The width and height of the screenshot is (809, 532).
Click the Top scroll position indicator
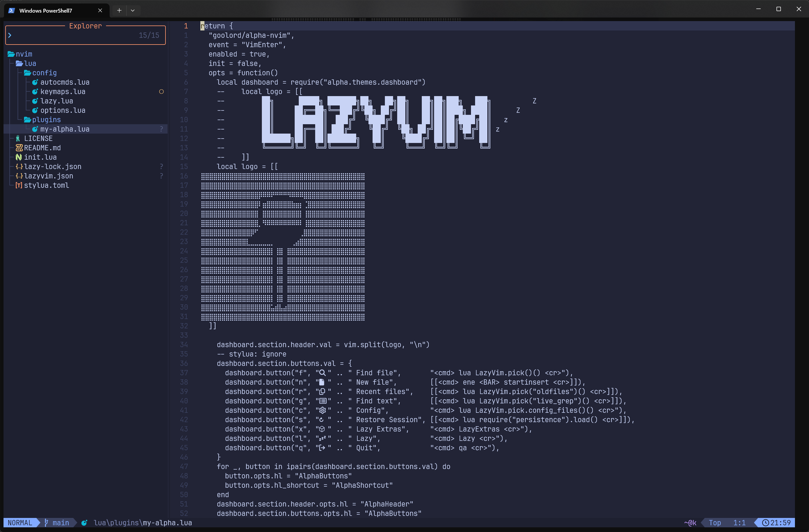(x=714, y=523)
